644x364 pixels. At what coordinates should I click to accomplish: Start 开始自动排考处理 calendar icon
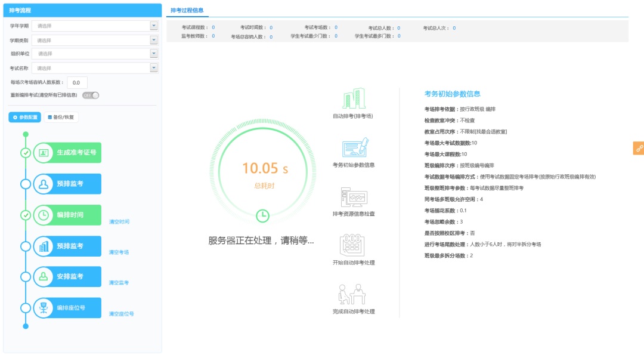(353, 245)
